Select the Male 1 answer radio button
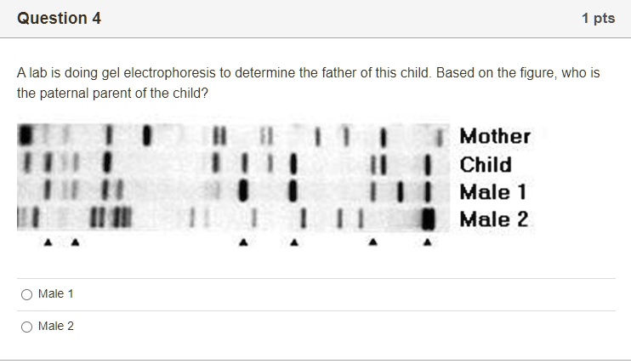631x364 pixels. 27,294
